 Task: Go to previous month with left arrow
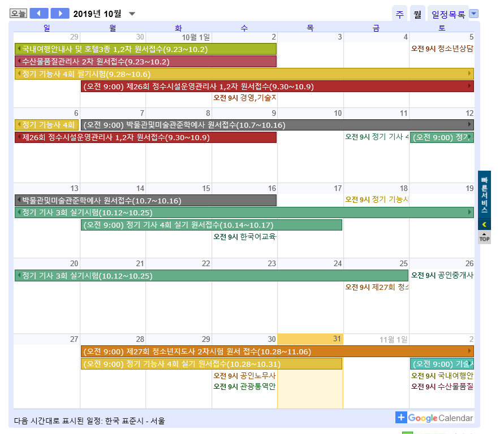tap(39, 14)
